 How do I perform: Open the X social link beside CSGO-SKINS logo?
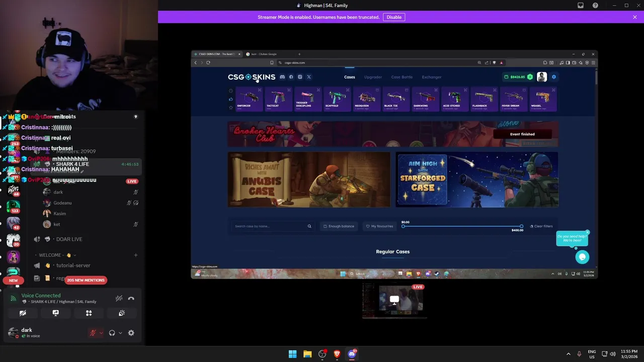point(309,77)
